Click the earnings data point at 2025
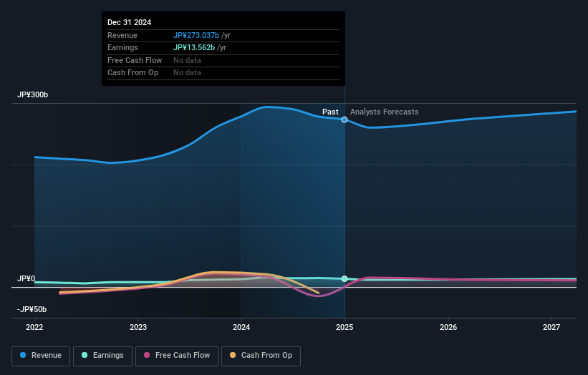Screen dimensions: 588x375 coord(344,278)
